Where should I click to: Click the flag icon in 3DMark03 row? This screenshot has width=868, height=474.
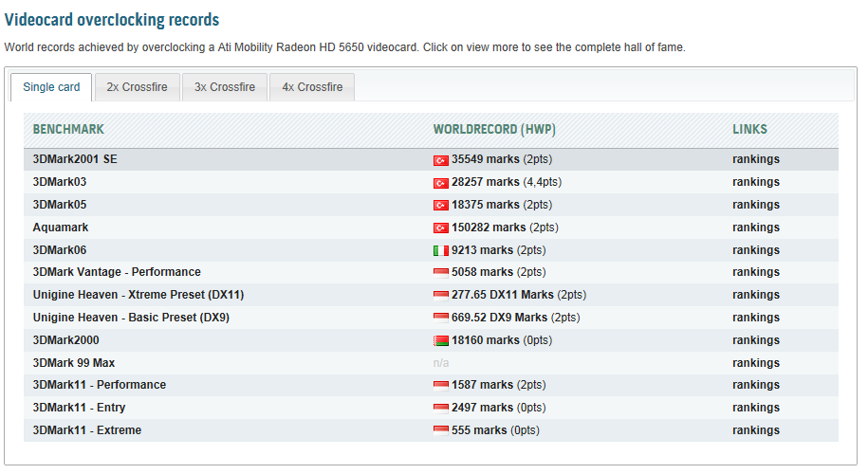pyautogui.click(x=441, y=183)
